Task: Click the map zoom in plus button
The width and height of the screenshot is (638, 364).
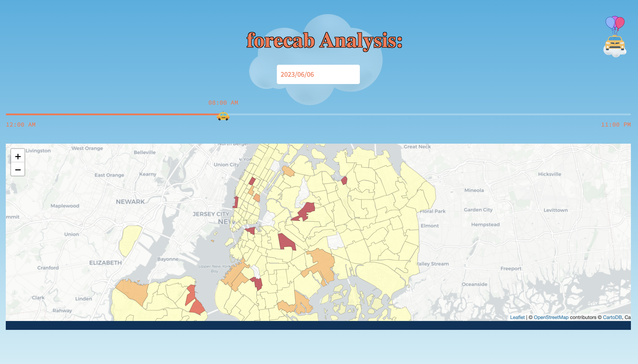Action: (18, 156)
